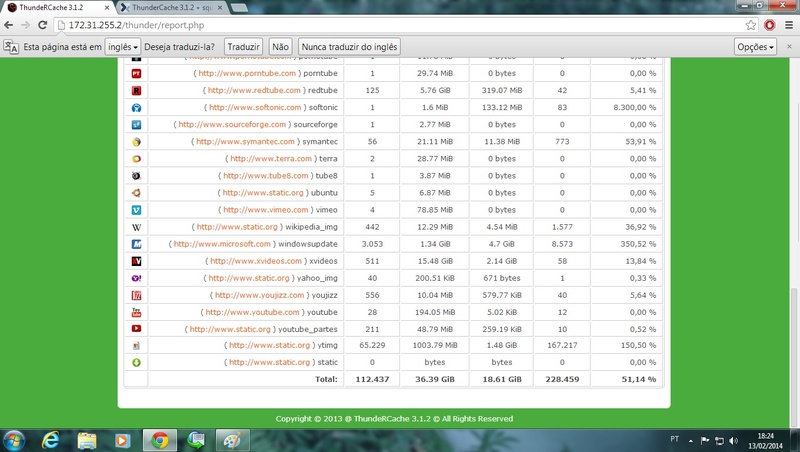Viewport: 800px width, 452px height.
Task: Open Chrome's main menu icon
Action: coord(789,25)
